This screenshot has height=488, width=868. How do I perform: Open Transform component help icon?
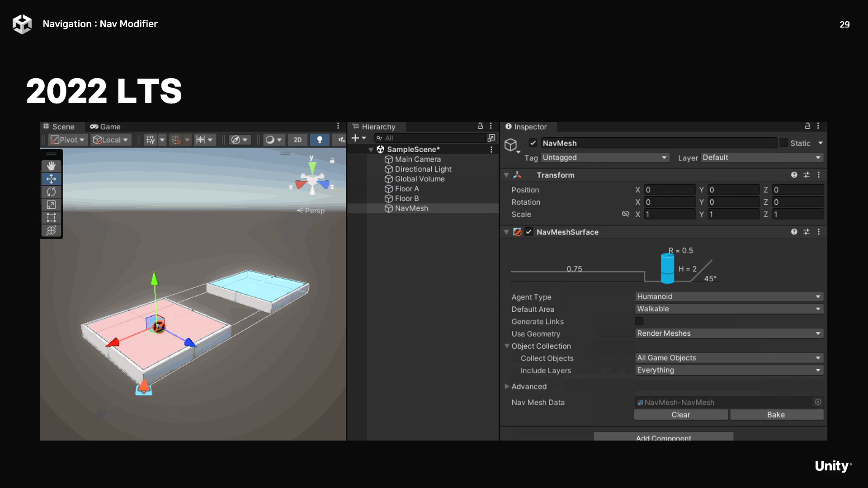[x=794, y=175]
